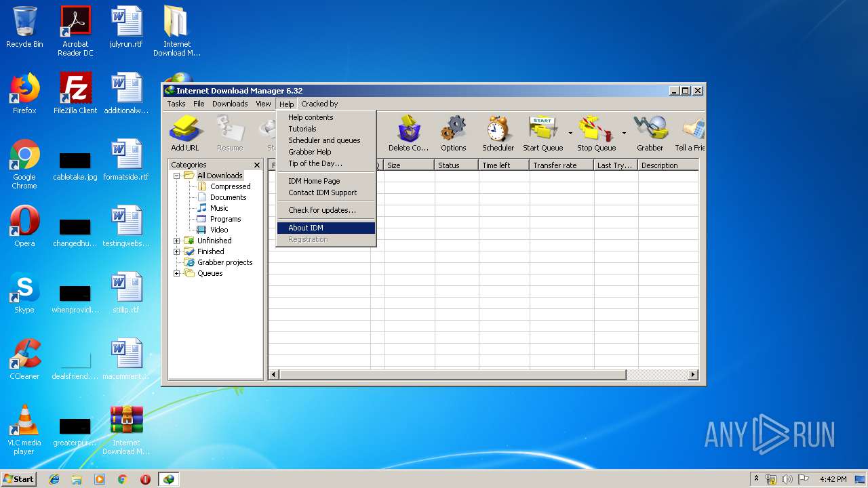Open the View menu

263,104
